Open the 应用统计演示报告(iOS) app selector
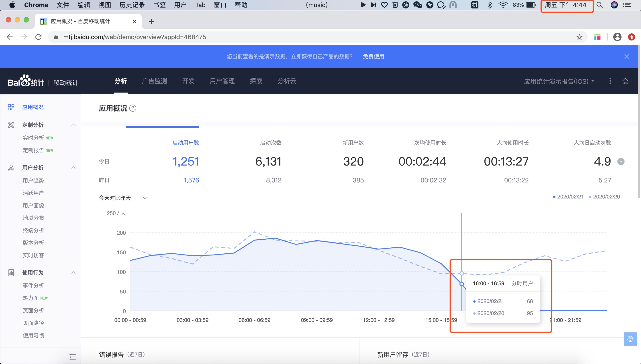Image resolution: width=641 pixels, height=364 pixels. tap(559, 81)
